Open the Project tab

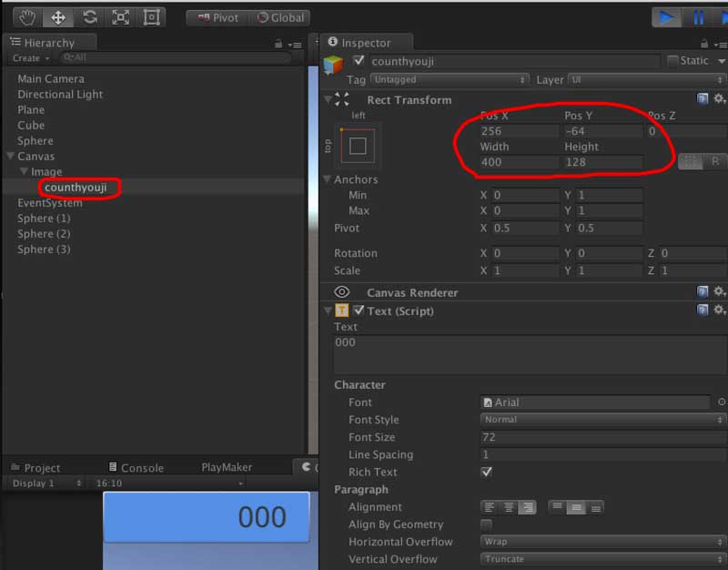[x=35, y=467]
